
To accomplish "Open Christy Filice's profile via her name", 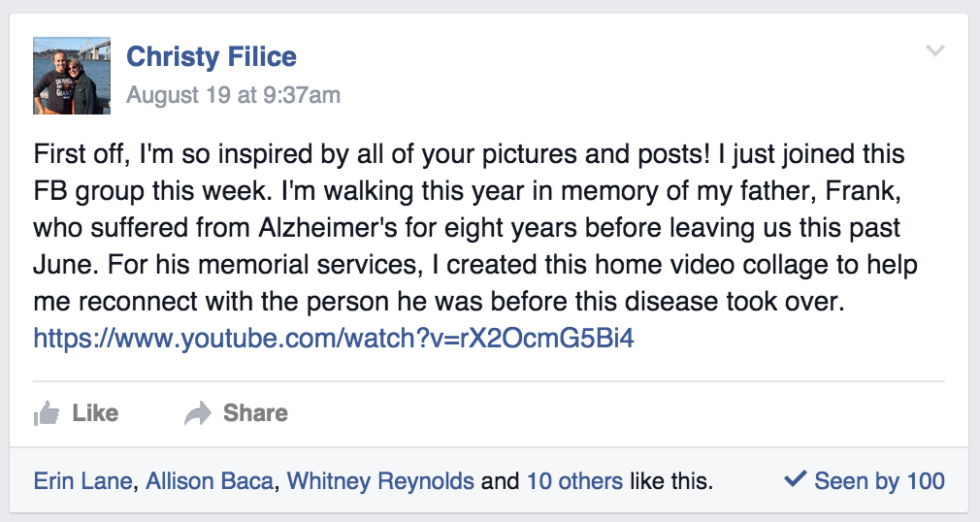I will click(x=212, y=56).
